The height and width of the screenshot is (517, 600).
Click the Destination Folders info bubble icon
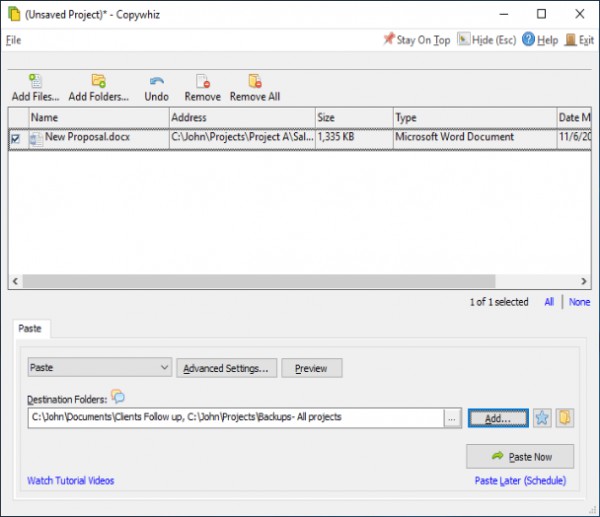[118, 396]
